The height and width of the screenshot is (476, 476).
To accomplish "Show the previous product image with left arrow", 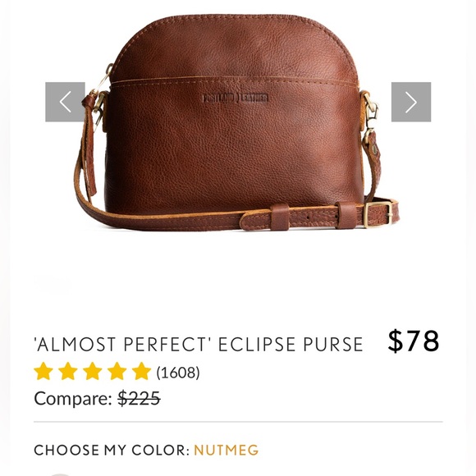I will (65, 102).
